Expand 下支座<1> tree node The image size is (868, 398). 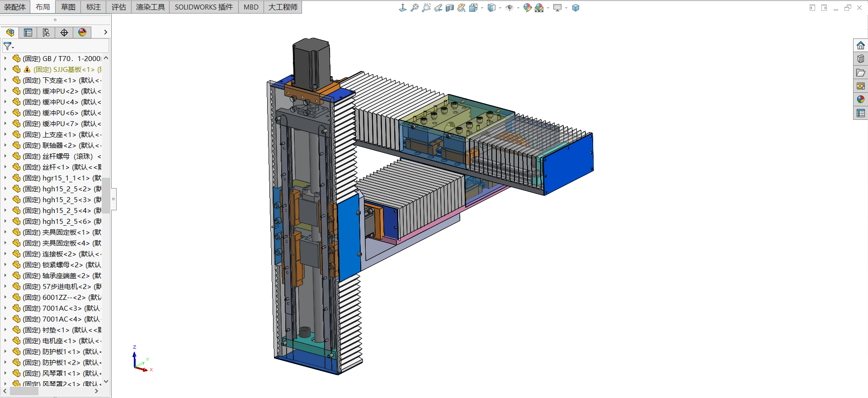pos(5,80)
